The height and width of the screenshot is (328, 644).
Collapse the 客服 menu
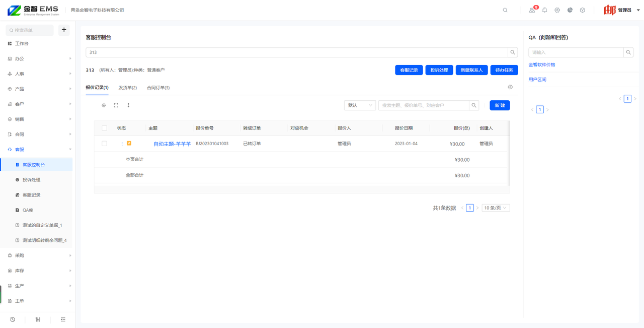38,150
